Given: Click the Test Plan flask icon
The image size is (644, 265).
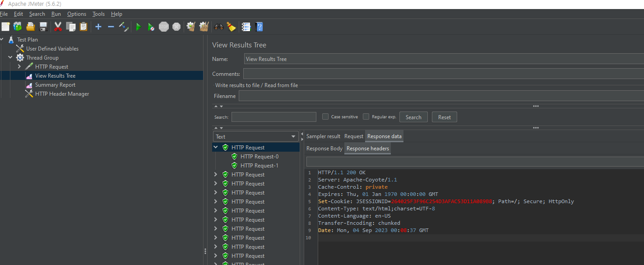Looking at the screenshot, I should click(x=11, y=40).
